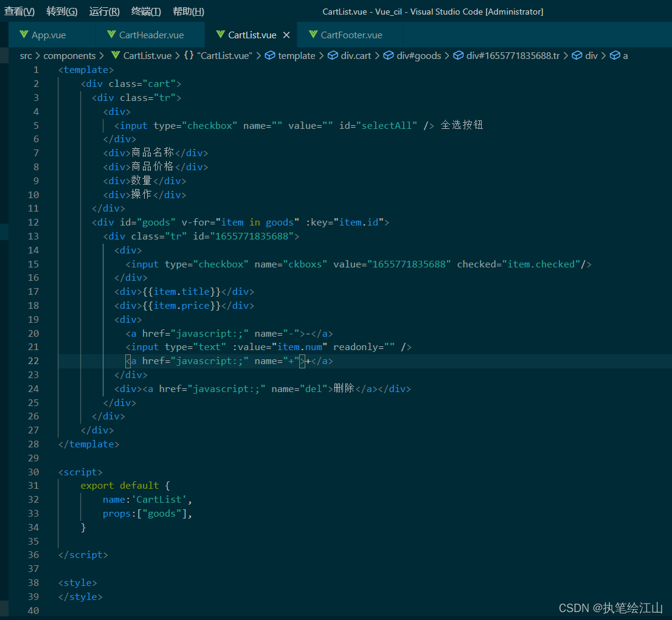The height and width of the screenshot is (620, 672).
Task: Click the template breadcrumb
Action: click(x=296, y=56)
